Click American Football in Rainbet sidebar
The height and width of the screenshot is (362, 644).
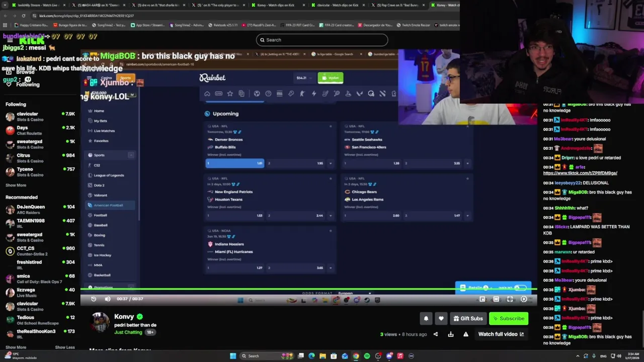(x=110, y=205)
